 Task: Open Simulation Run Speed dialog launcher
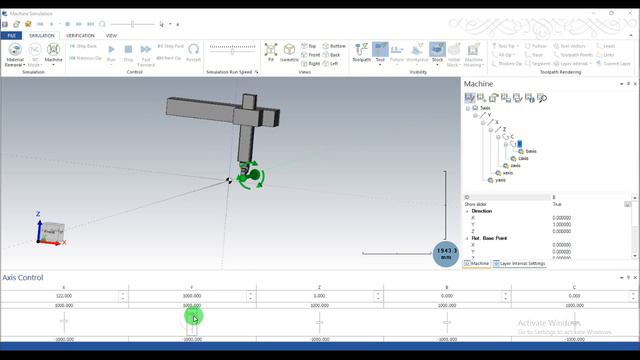tap(257, 72)
